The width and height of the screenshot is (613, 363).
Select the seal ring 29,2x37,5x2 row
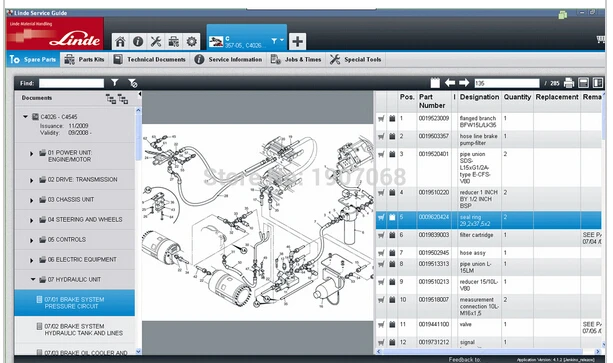tap(489, 220)
